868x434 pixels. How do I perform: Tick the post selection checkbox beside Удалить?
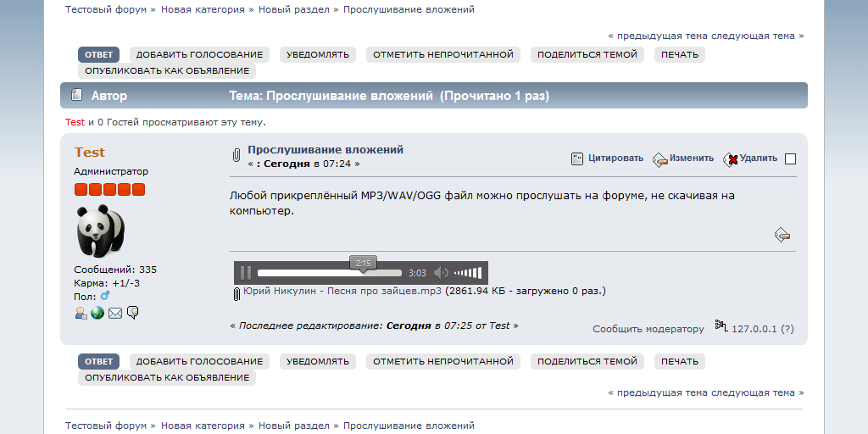point(791,159)
